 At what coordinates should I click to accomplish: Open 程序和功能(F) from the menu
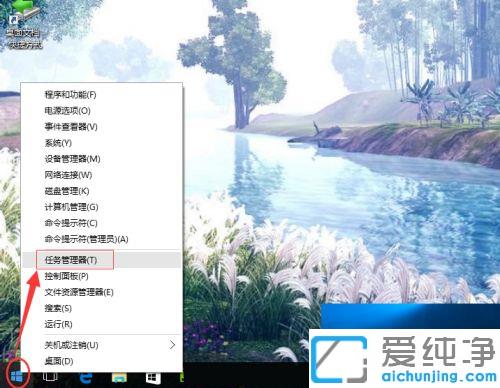[x=102, y=95]
